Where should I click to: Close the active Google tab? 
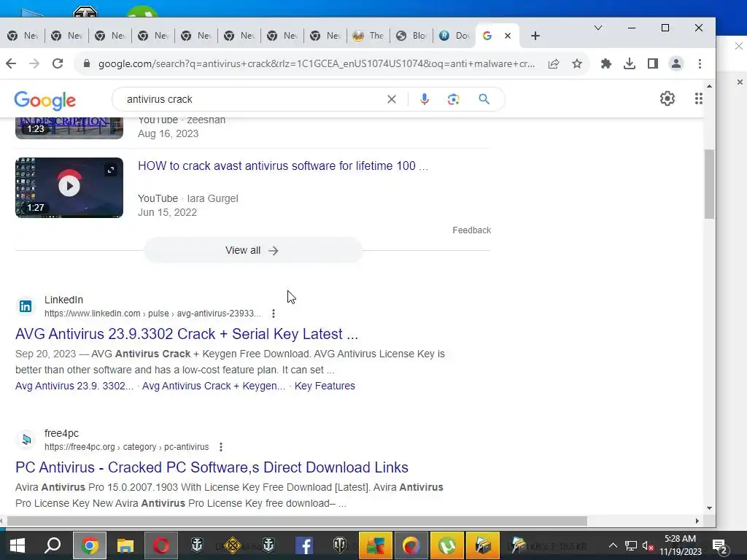508,36
